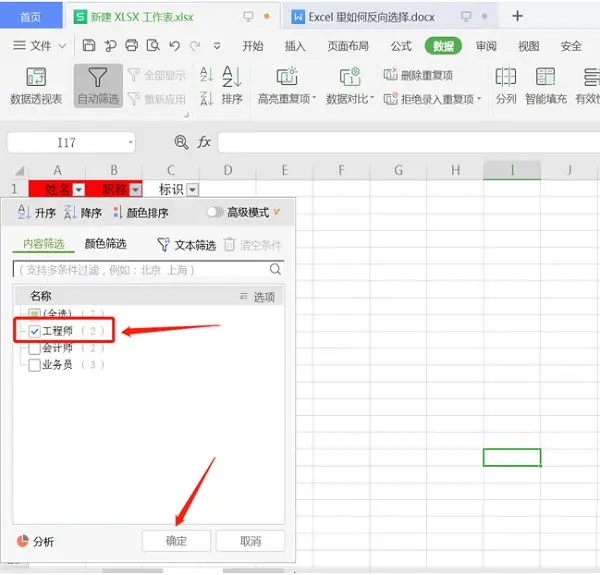Open the View (视图) ribbon tab
Viewport: 600px width, 575px height.
coord(528,46)
